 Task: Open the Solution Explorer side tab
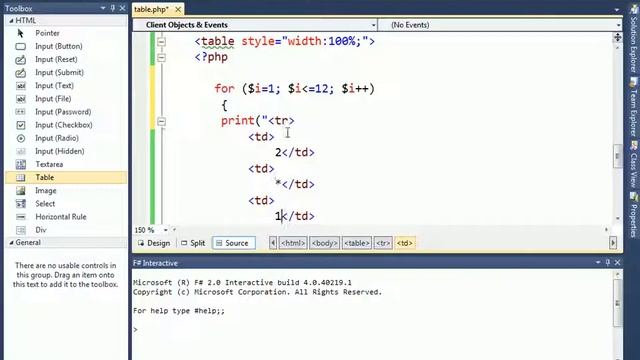tap(633, 39)
